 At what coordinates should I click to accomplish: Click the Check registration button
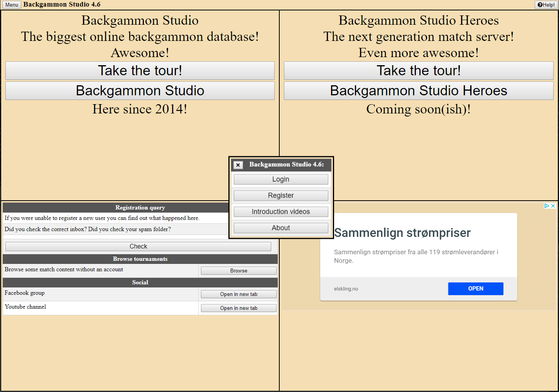coord(138,247)
